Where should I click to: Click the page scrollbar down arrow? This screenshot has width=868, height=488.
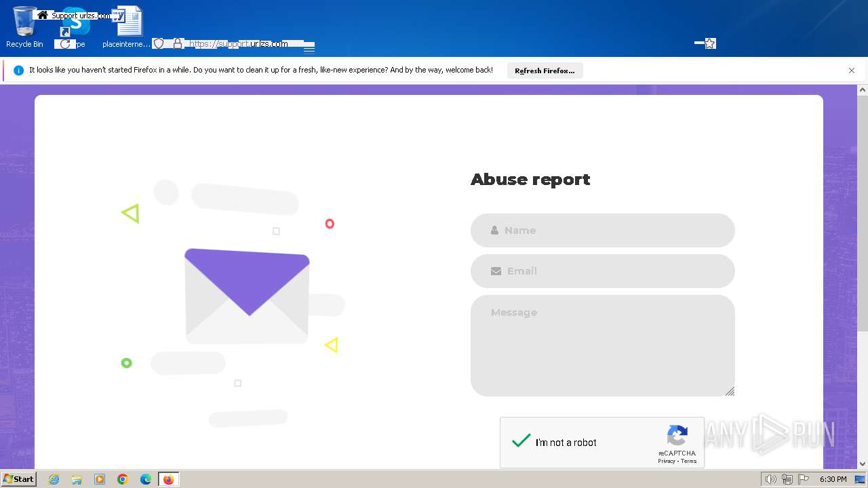863,464
